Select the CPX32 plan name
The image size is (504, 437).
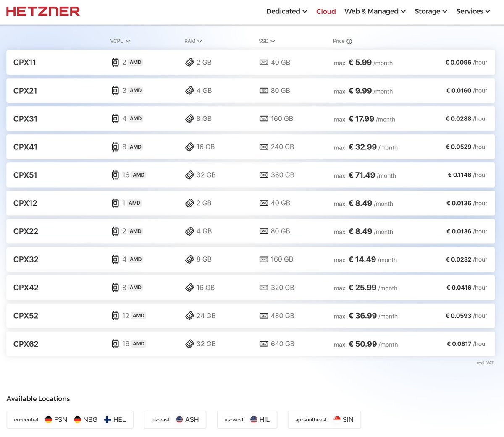pyautogui.click(x=26, y=259)
